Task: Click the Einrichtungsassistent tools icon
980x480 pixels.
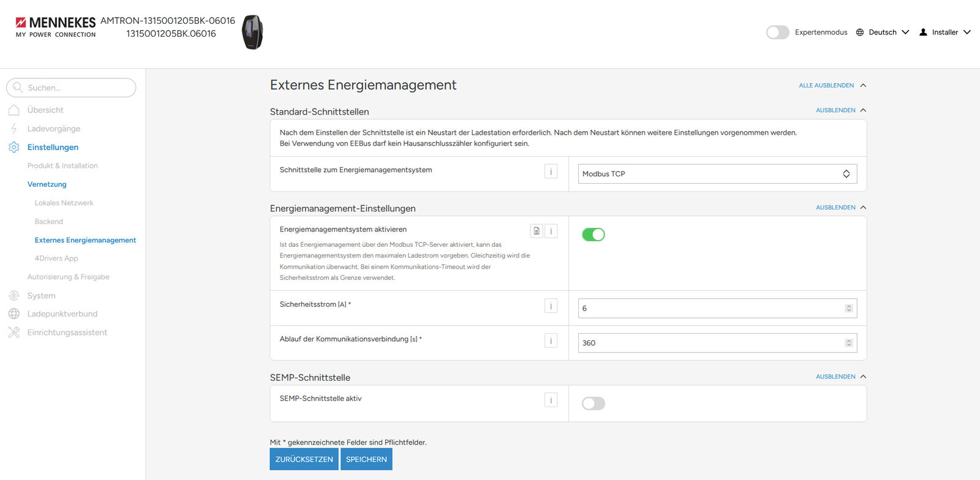Action: (14, 332)
